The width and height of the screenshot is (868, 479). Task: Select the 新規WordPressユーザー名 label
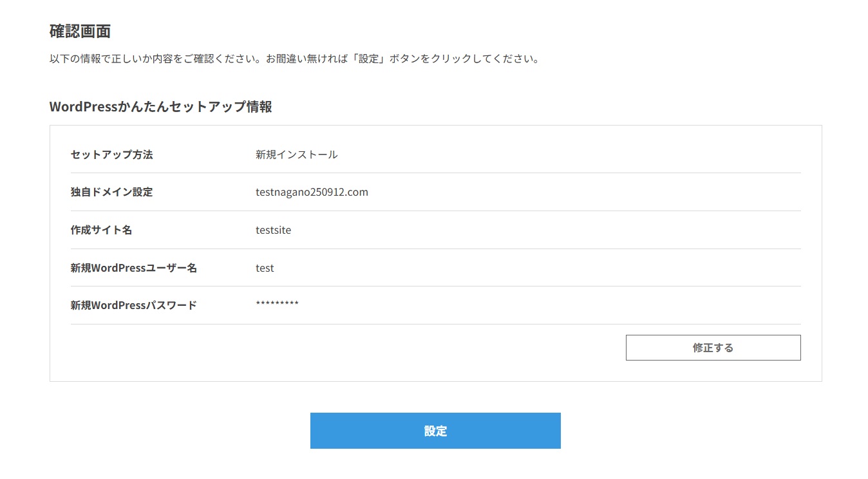coord(133,268)
